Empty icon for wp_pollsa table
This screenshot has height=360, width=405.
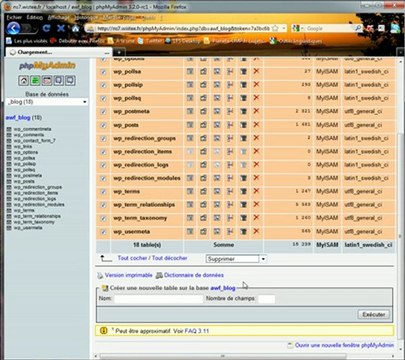[x=244, y=71]
